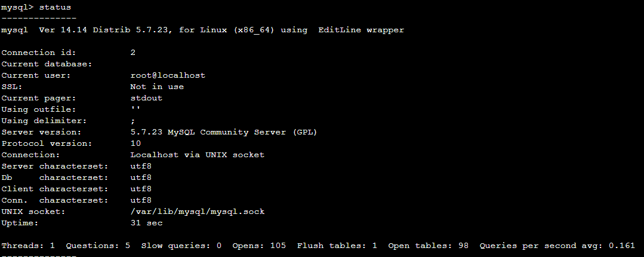This screenshot has height=257, width=644.
Task: Click the "status" command at the mysql prompt
Action: pyautogui.click(x=55, y=7)
